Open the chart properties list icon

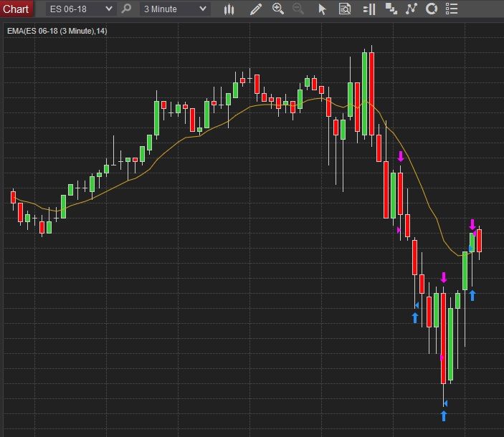pos(452,9)
